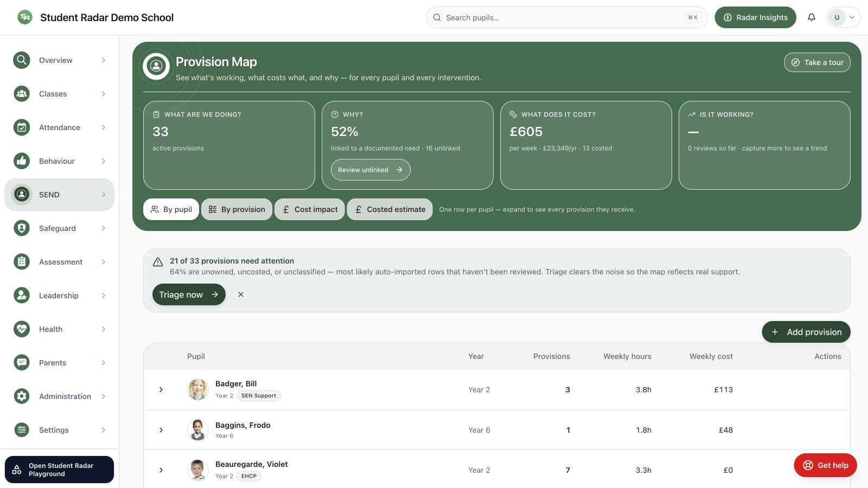Click the Attendance calendar icon in sidebar
The height and width of the screenshot is (488, 868).
22,127
